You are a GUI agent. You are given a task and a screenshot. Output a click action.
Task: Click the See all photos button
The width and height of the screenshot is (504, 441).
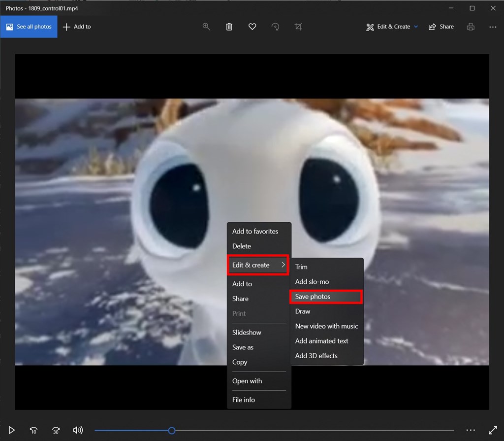(x=29, y=27)
